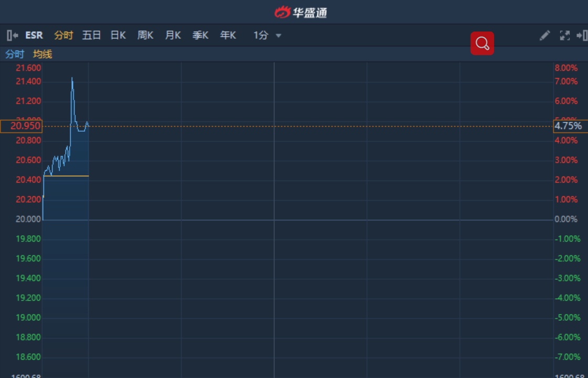Switch to the 年K chart tab
Image resolution: width=588 pixels, height=378 pixels.
[x=228, y=35]
